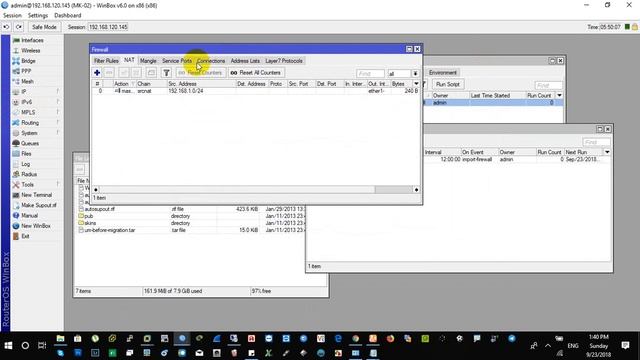Viewport: 640px width, 360px height.
Task: Click Find field in Firewall window
Action: [x=370, y=73]
